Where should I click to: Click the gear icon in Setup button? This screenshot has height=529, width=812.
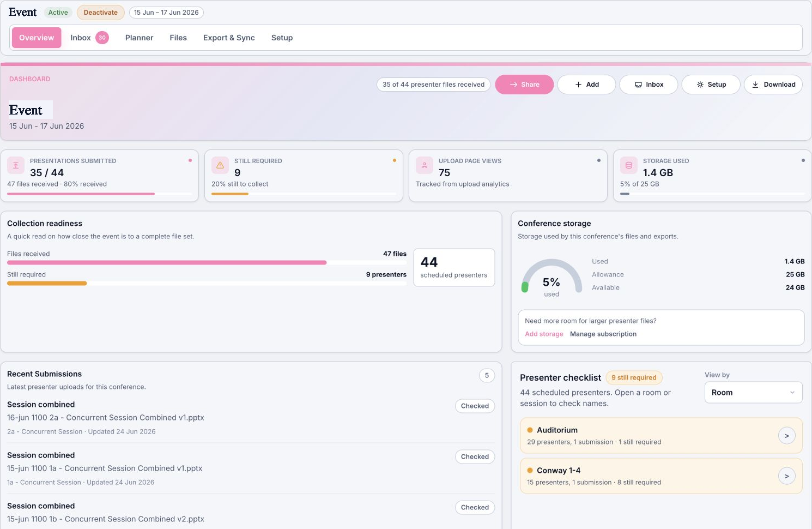click(700, 85)
